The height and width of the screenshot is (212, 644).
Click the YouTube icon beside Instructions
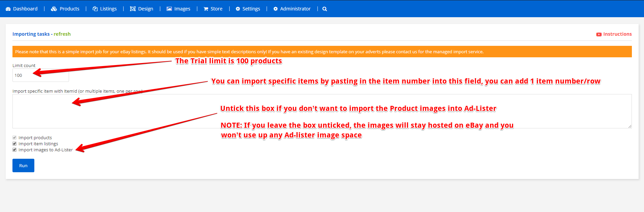(599, 34)
